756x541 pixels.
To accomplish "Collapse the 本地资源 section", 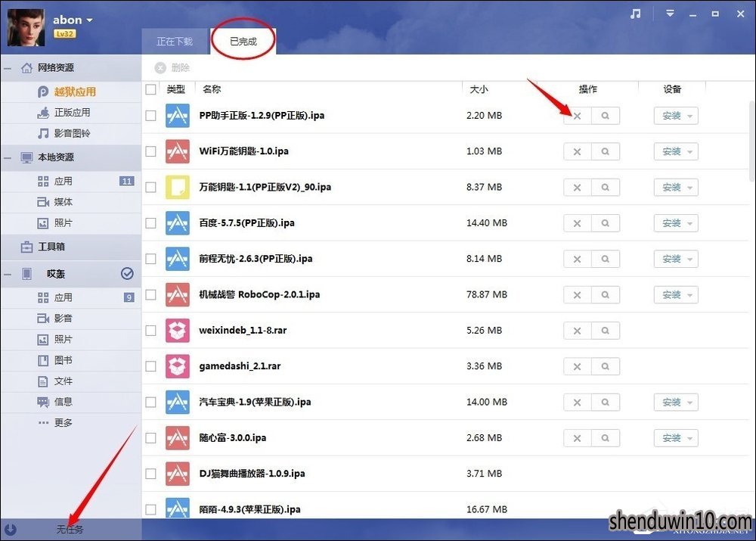I will [8, 158].
